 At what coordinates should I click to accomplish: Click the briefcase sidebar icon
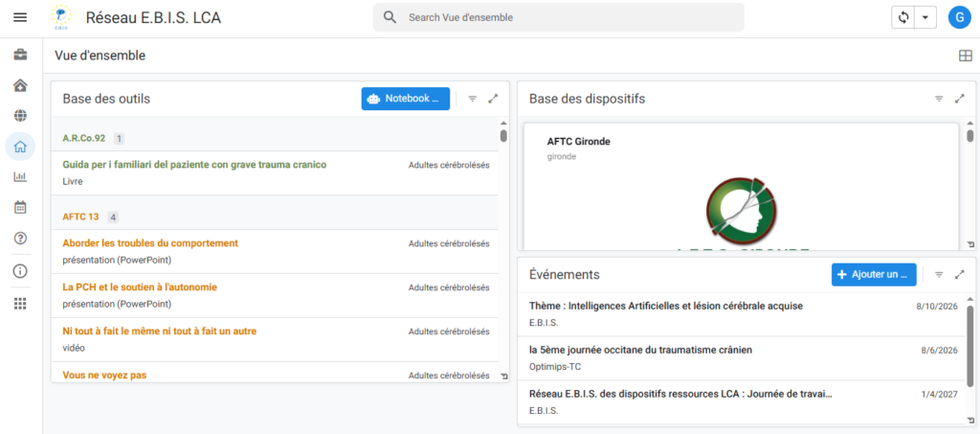click(x=20, y=55)
